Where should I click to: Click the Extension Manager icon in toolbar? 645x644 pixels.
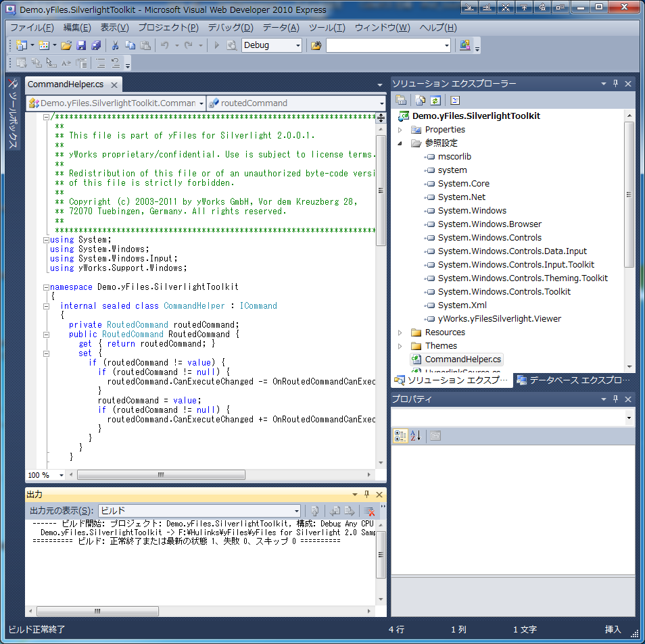click(x=465, y=45)
